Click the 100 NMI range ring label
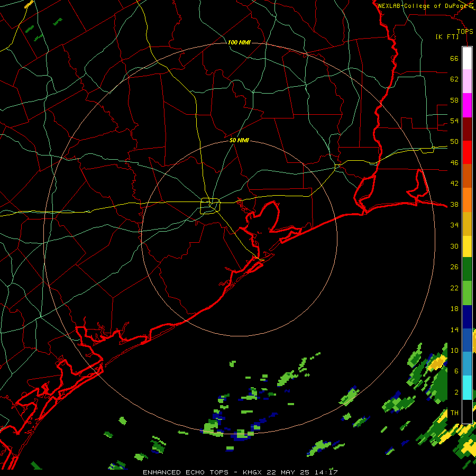The width and height of the screenshot is (476, 476). coord(239,42)
